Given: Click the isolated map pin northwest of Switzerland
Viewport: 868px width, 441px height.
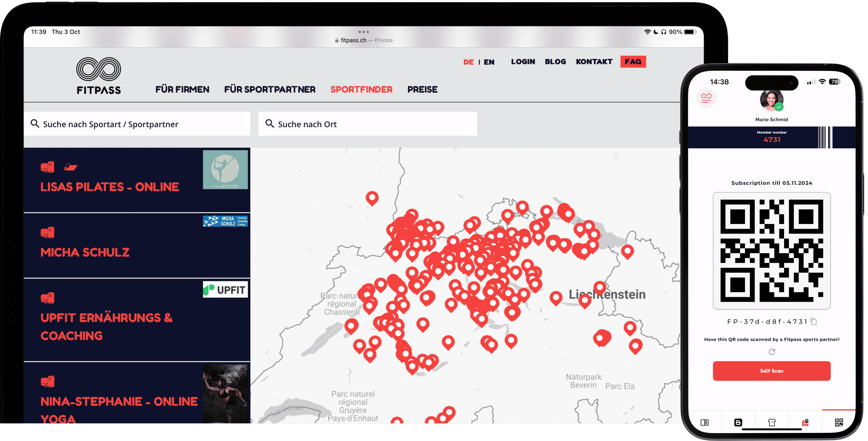Looking at the screenshot, I should pos(372,198).
